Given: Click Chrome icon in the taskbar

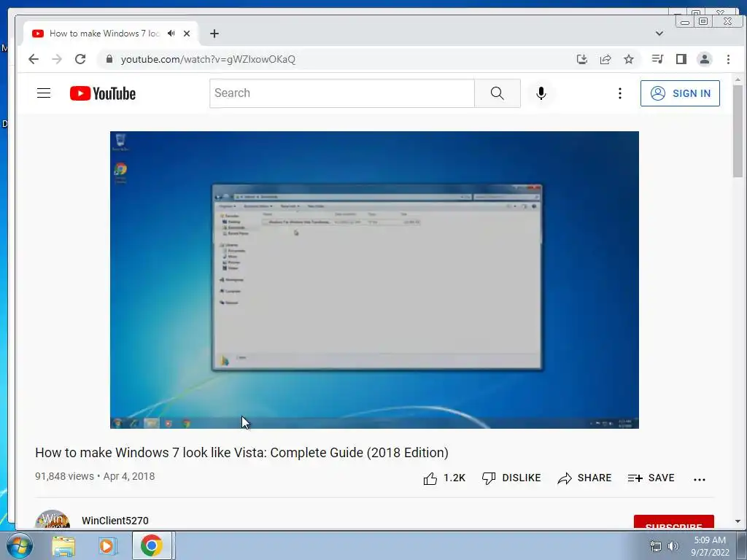Looking at the screenshot, I should pos(152,545).
